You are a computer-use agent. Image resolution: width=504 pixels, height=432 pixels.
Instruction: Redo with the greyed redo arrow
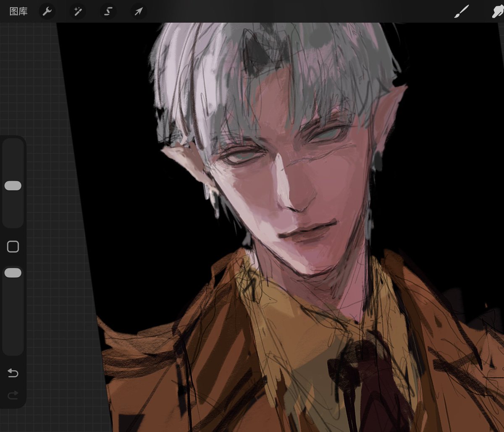pos(13,395)
